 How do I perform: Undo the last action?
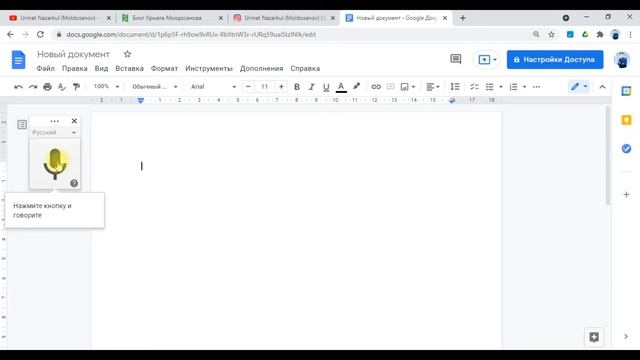coord(18,87)
